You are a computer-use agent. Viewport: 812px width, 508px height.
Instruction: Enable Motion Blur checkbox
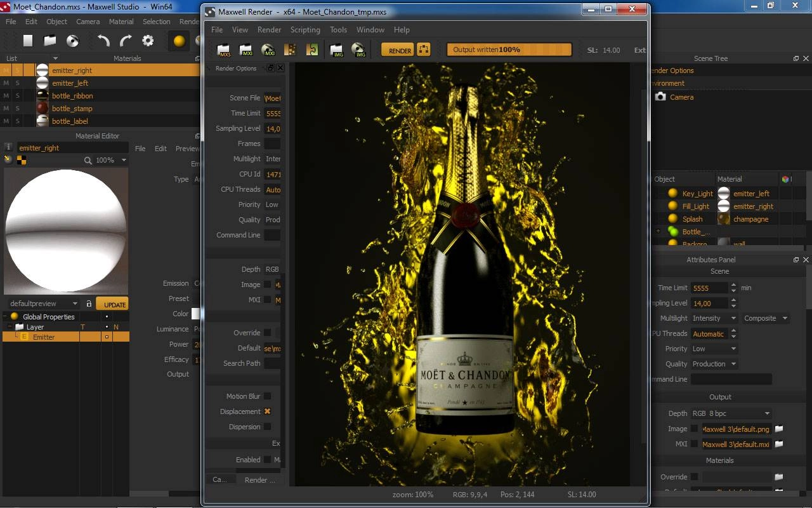coord(268,396)
